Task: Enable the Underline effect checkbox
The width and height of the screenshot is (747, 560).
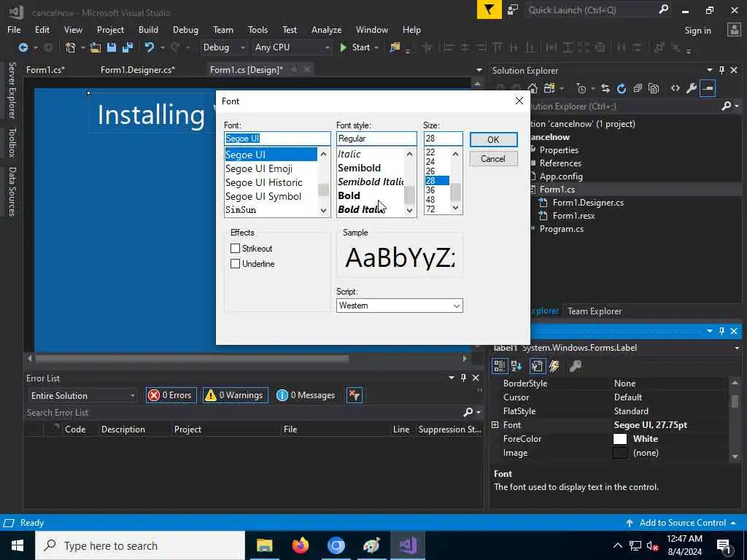Action: [x=235, y=264]
